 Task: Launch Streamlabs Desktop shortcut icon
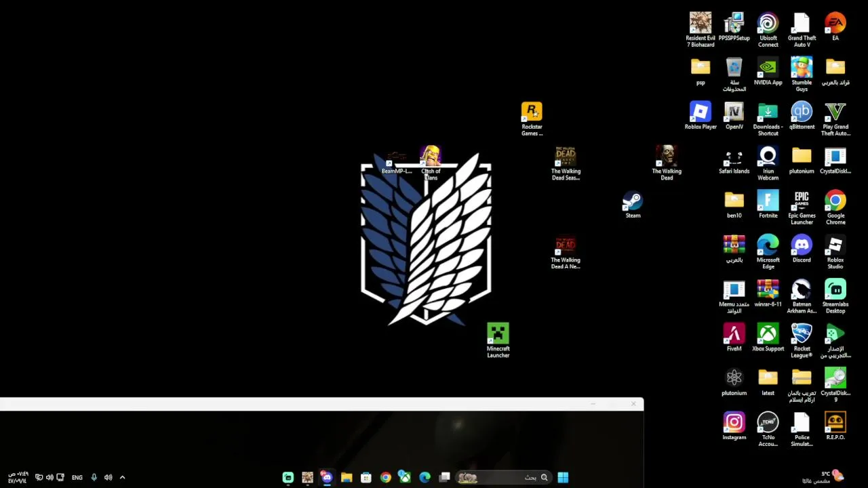click(835, 296)
